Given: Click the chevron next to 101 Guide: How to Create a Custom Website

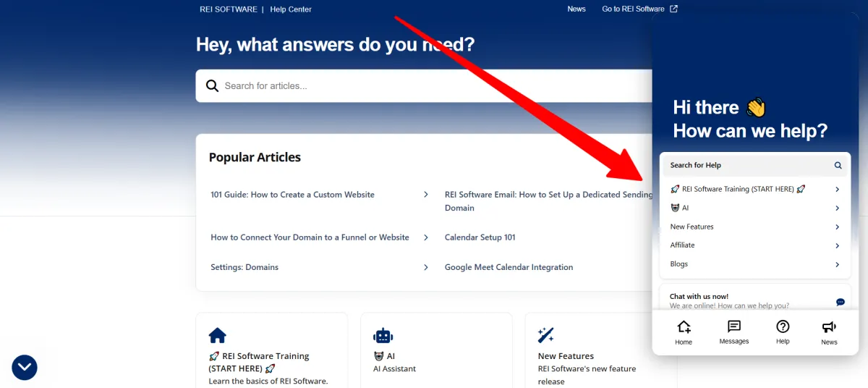Looking at the screenshot, I should click(426, 195).
